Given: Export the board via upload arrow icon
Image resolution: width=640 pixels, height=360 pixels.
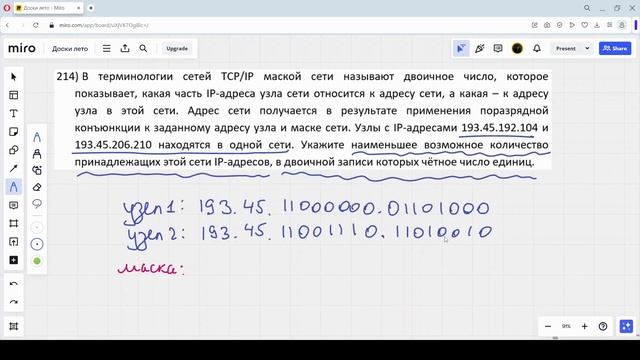Looking at the screenshot, I should click(x=125, y=49).
